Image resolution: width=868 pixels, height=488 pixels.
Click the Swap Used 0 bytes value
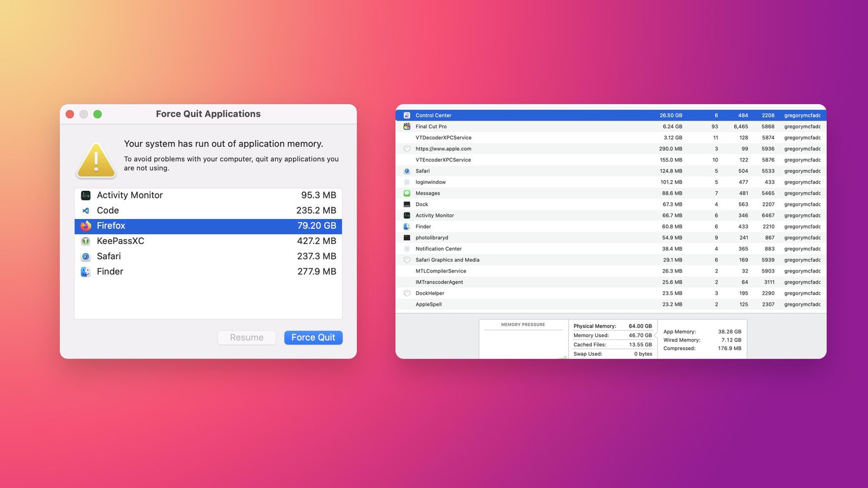(643, 354)
